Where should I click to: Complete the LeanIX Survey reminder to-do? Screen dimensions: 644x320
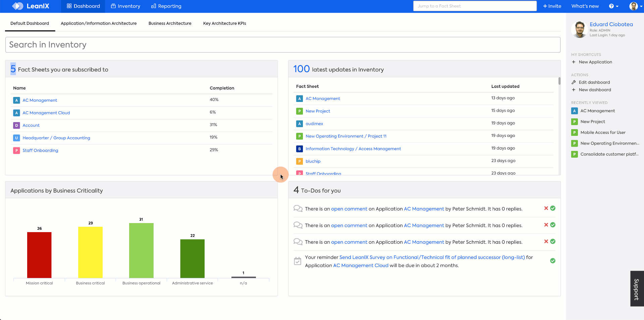point(553,261)
